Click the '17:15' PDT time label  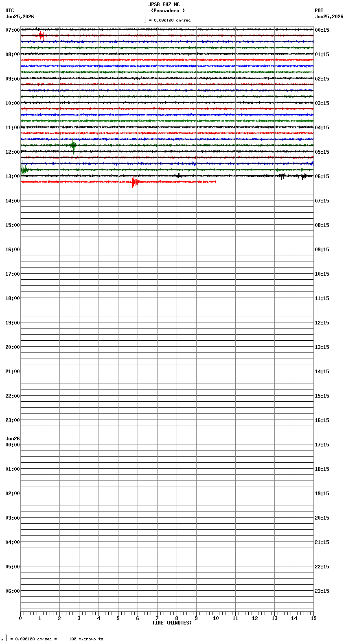pos(322,445)
